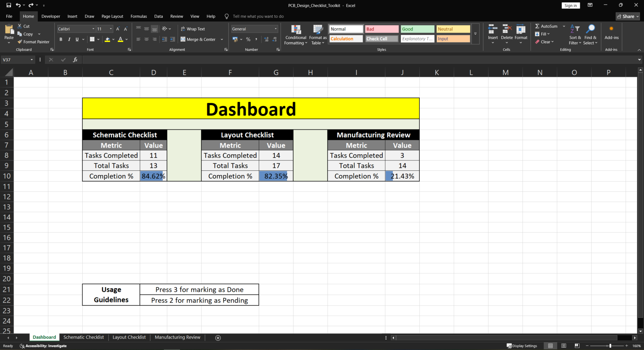644x350 pixels.
Task: Expand the AutoSum dropdown arrow
Action: click(564, 26)
